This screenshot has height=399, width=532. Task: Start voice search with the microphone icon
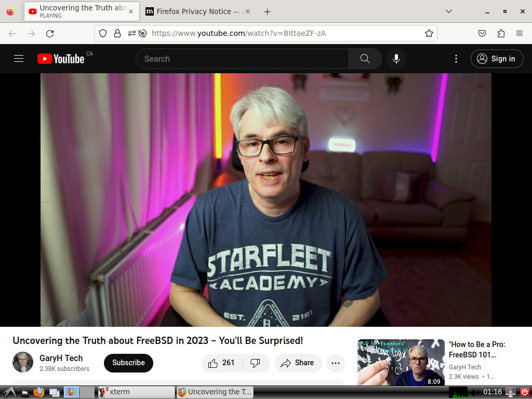pos(396,59)
